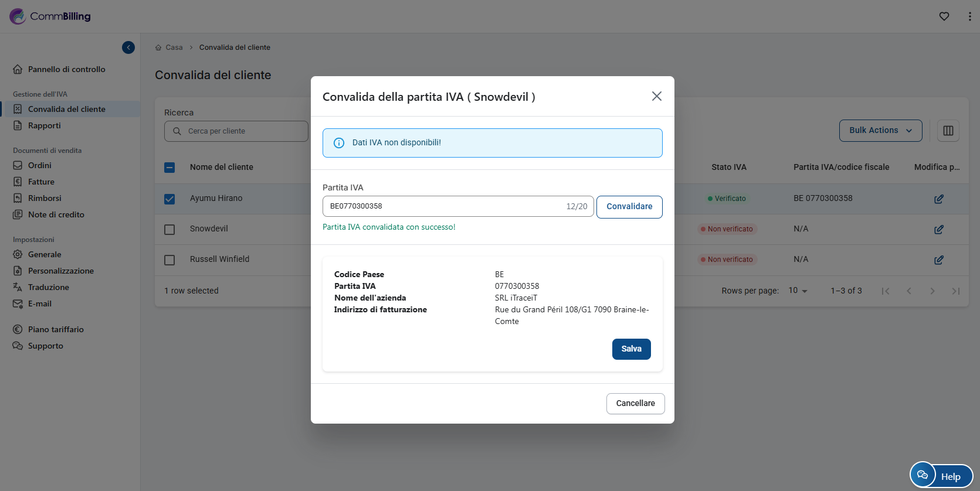Click edit icon for Ayumu Hirano row

tap(938, 199)
